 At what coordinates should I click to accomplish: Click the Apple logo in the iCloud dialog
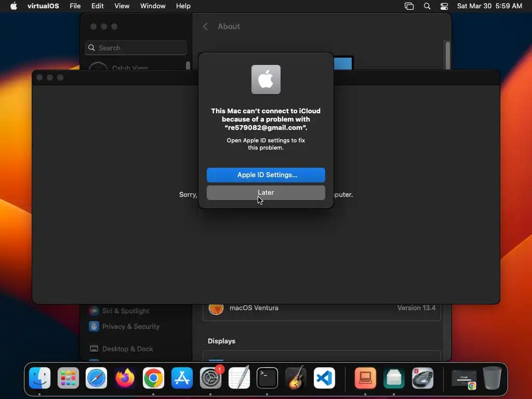pos(265,79)
